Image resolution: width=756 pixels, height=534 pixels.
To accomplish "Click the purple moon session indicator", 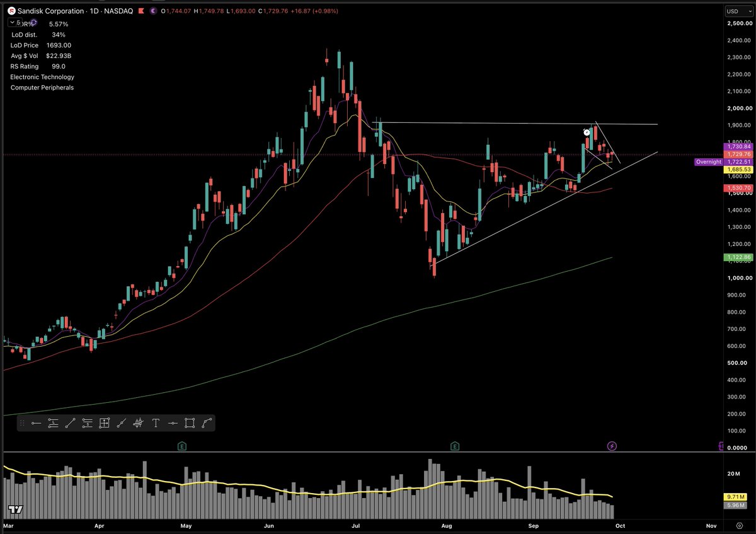I will pyautogui.click(x=153, y=11).
